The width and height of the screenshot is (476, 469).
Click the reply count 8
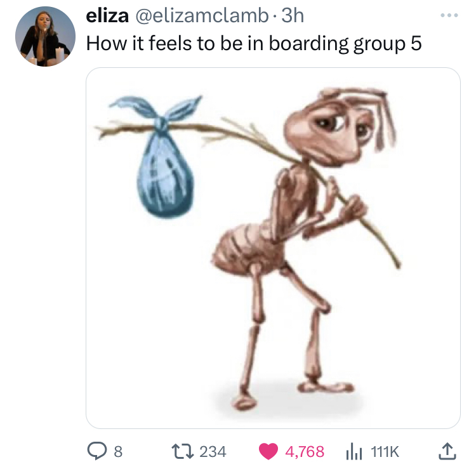[x=118, y=452]
